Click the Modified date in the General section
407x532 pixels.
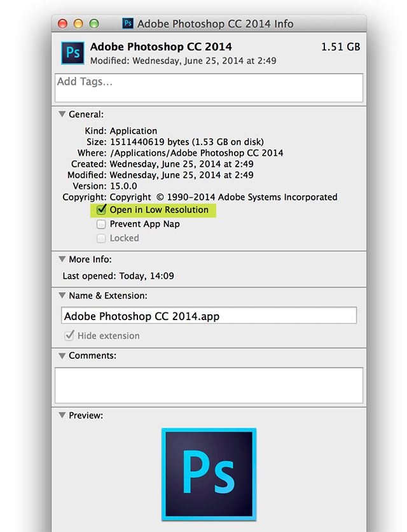click(x=181, y=175)
